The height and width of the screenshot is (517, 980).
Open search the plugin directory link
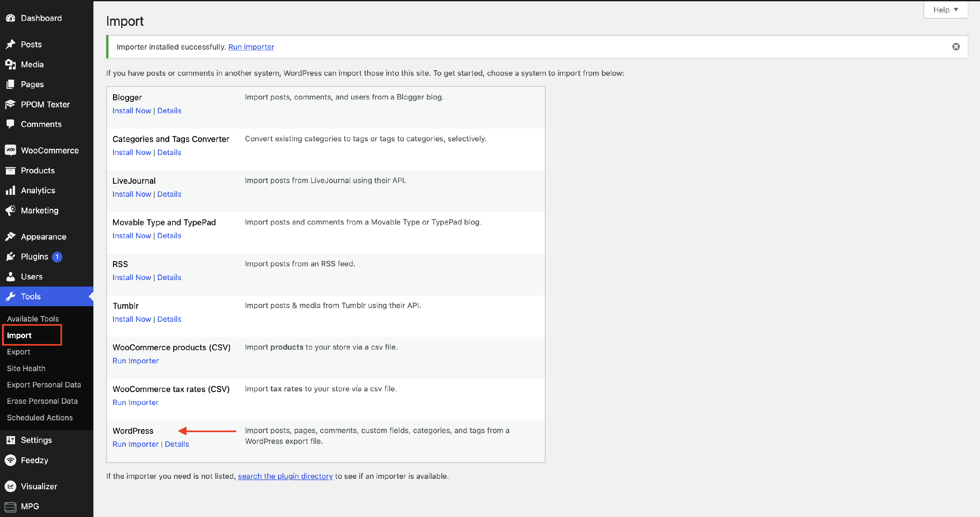pos(285,476)
